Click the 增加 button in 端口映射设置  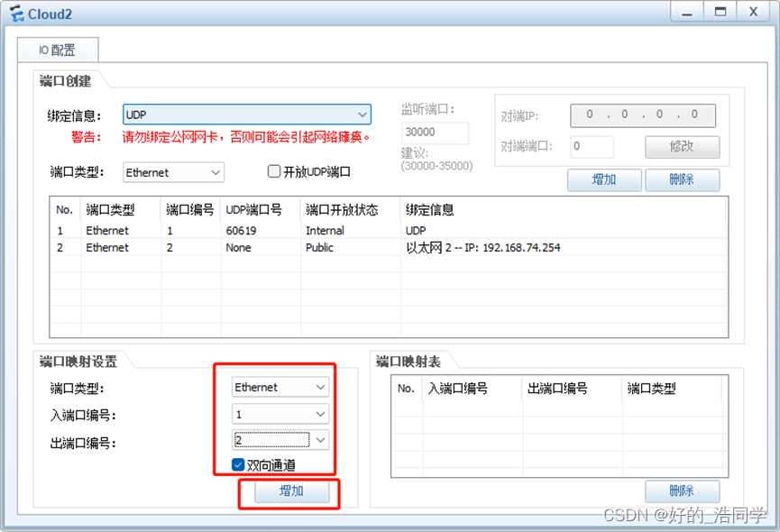pyautogui.click(x=292, y=491)
